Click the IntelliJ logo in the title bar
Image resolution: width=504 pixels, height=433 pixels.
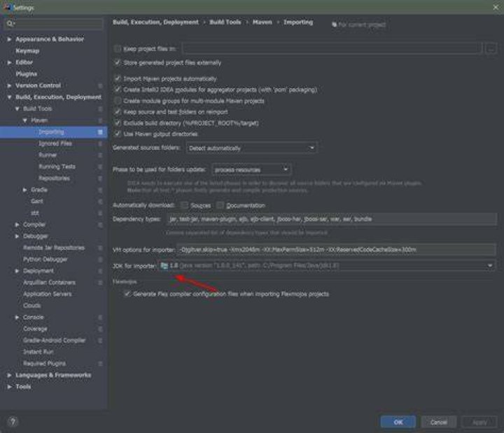click(6, 7)
